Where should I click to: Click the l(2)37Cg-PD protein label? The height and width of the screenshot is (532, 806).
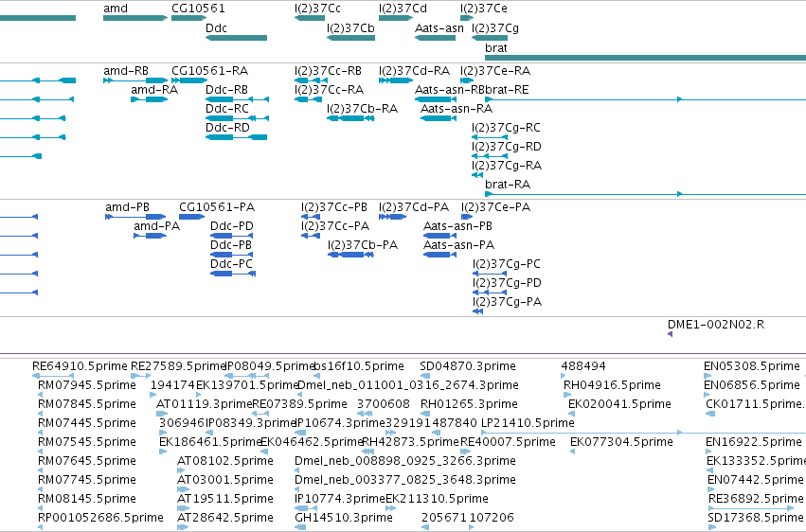point(507,283)
